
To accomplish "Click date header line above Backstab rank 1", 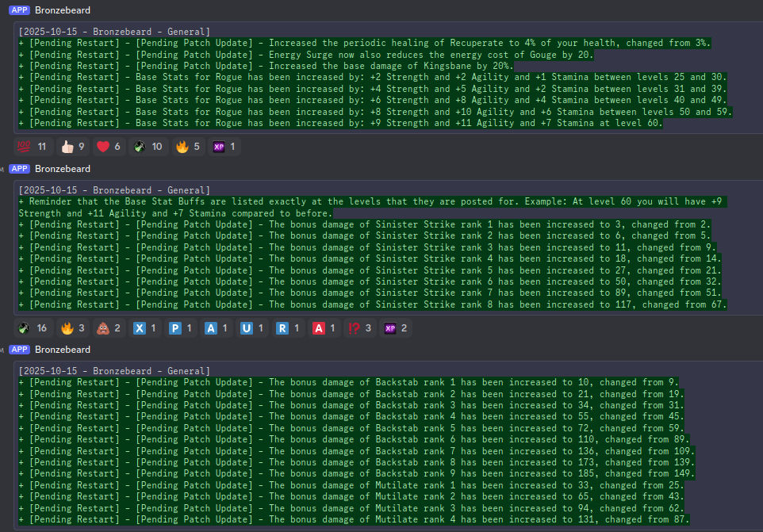I will pyautogui.click(x=114, y=371).
